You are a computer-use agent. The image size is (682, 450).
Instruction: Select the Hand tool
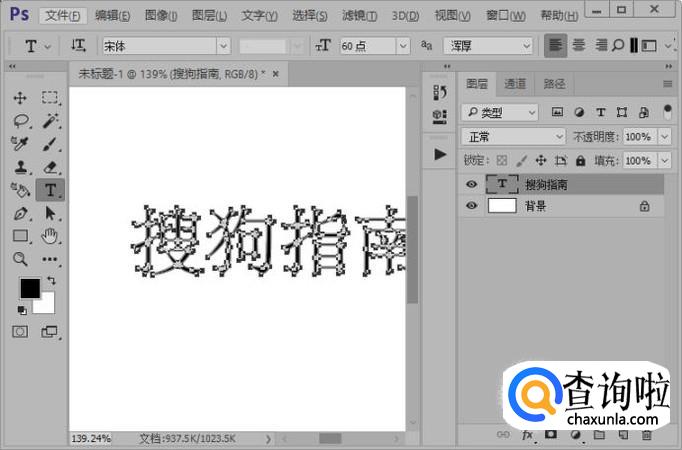pyautogui.click(x=50, y=236)
